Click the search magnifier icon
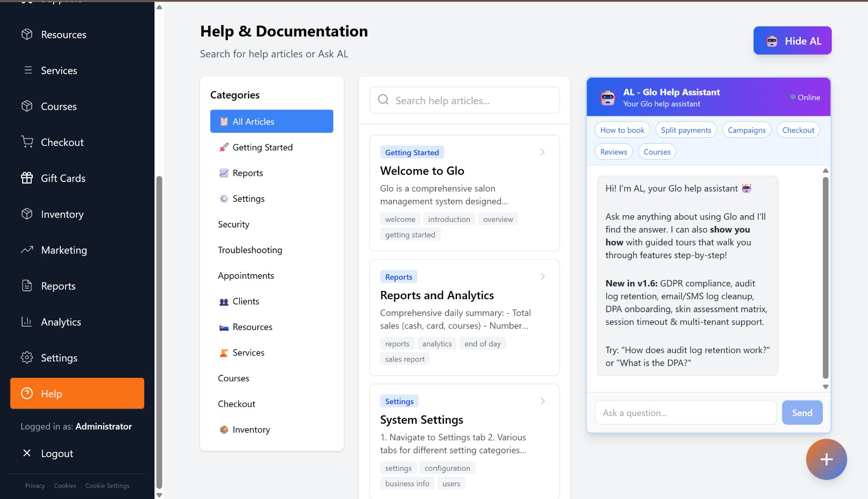Image resolution: width=868 pixels, height=499 pixels. 383,100
